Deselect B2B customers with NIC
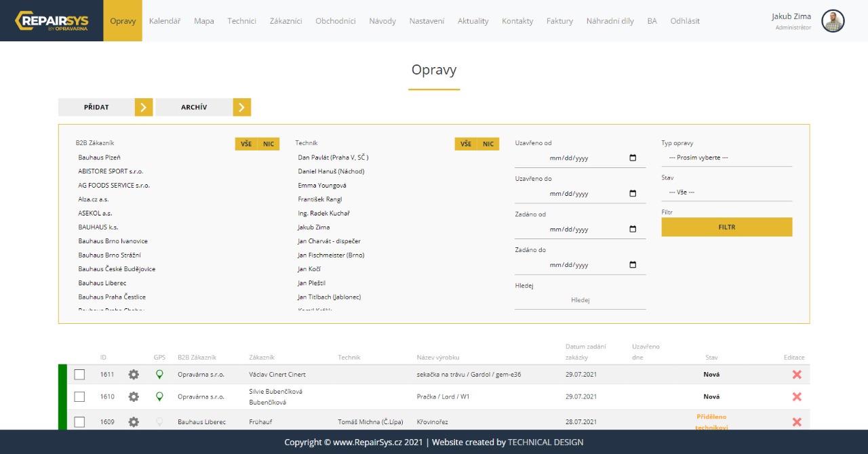 click(269, 144)
